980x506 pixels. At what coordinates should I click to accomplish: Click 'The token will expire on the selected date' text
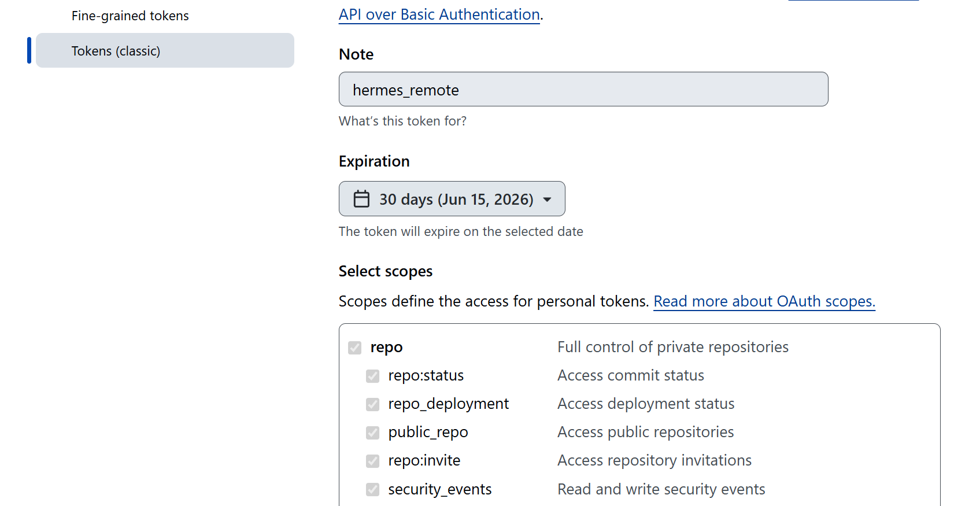click(x=461, y=231)
